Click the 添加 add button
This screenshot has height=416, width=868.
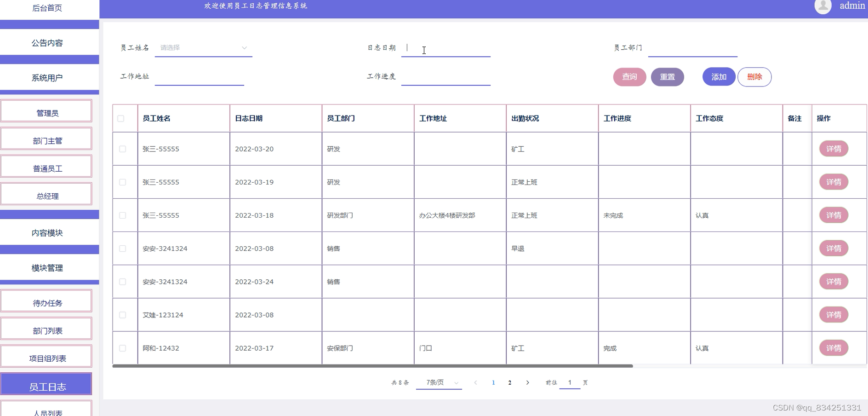tap(719, 77)
